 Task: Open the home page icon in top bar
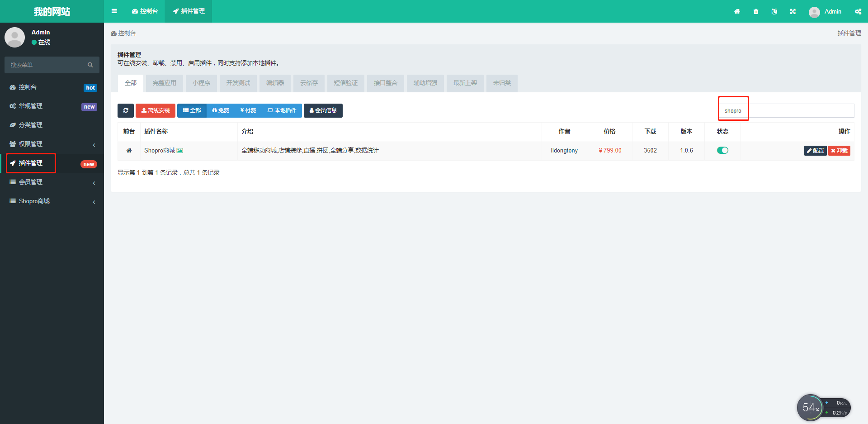click(x=737, y=11)
